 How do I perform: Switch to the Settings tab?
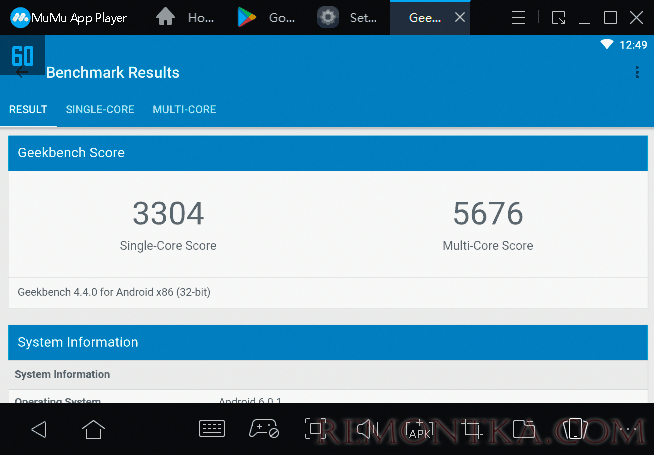(348, 18)
